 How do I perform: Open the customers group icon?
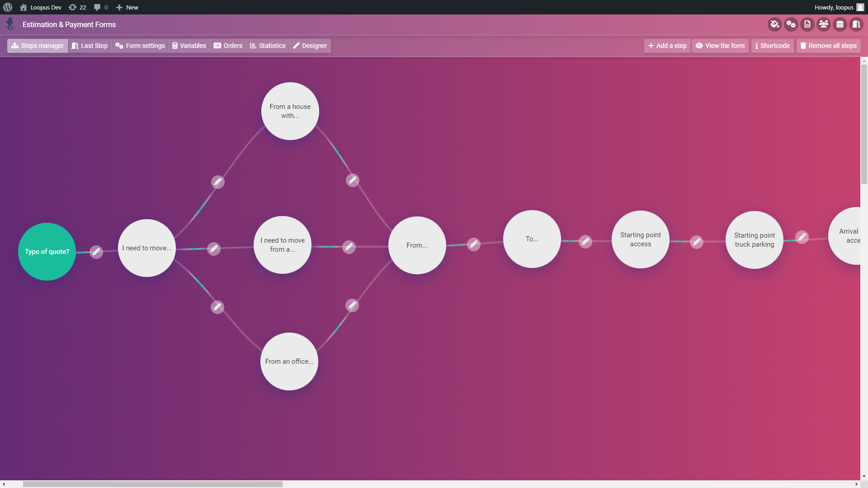point(824,24)
